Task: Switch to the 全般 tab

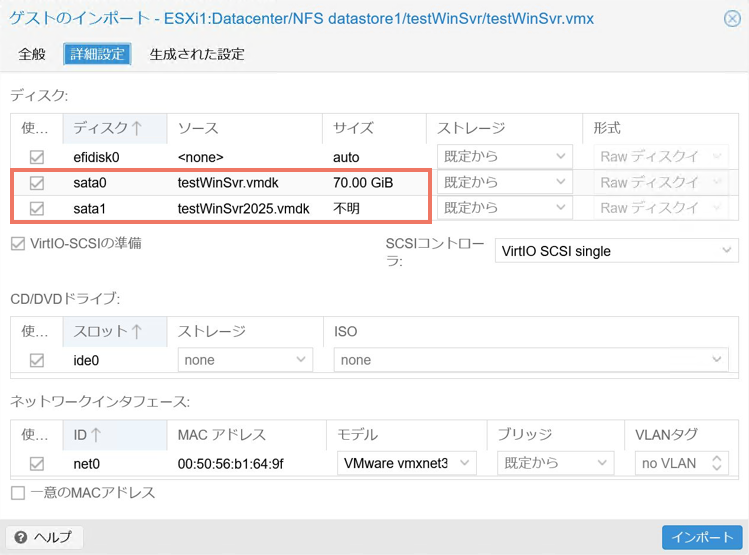Action: [32, 54]
